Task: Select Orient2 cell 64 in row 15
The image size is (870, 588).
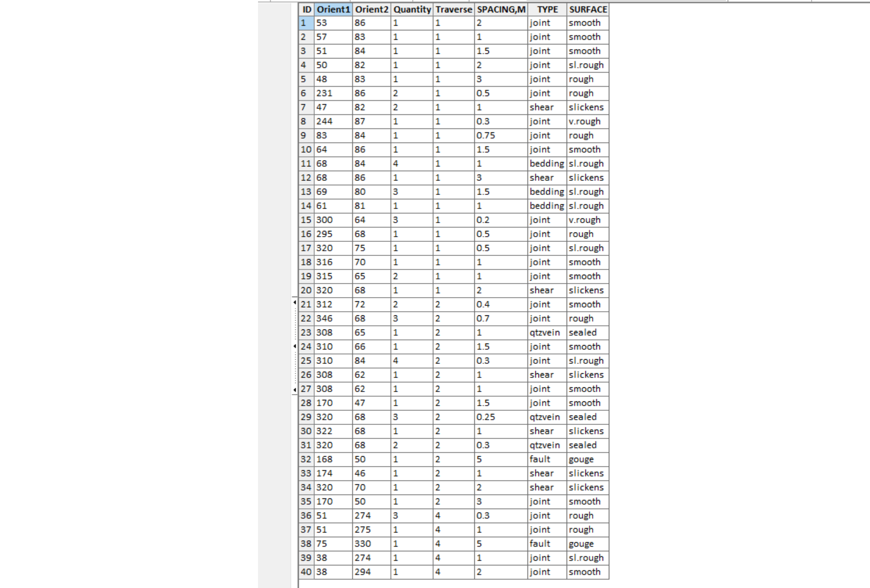Action: pos(372,220)
